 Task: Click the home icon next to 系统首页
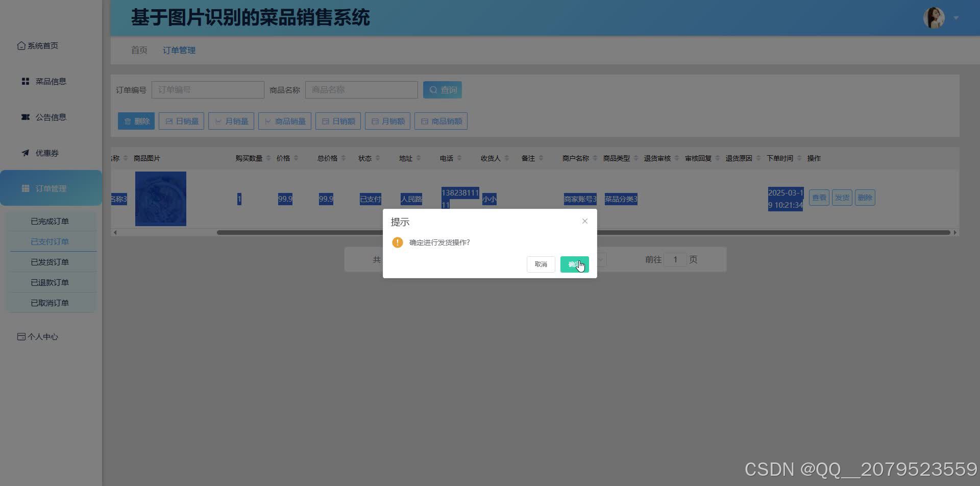21,45
